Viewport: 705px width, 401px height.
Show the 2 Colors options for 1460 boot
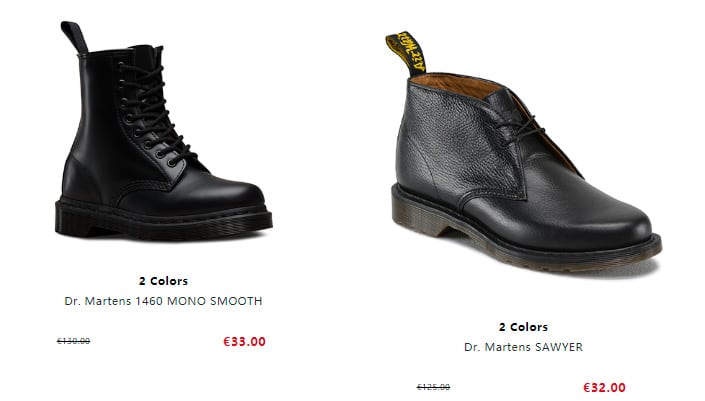click(x=163, y=281)
